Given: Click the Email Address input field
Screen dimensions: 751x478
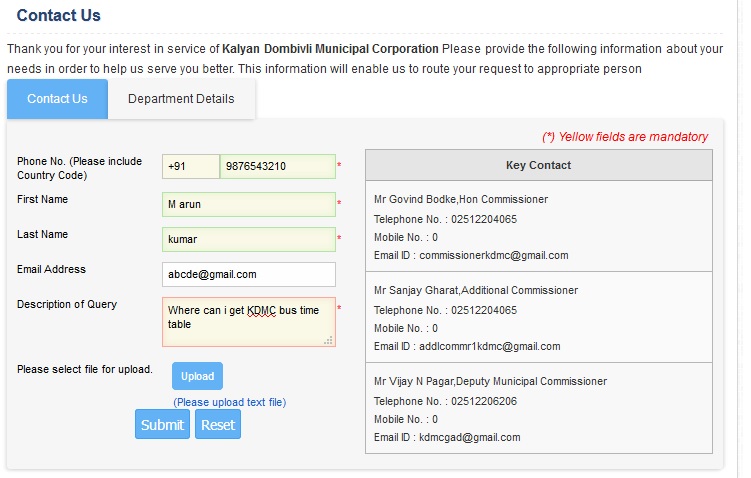Looking at the screenshot, I should (x=249, y=274).
